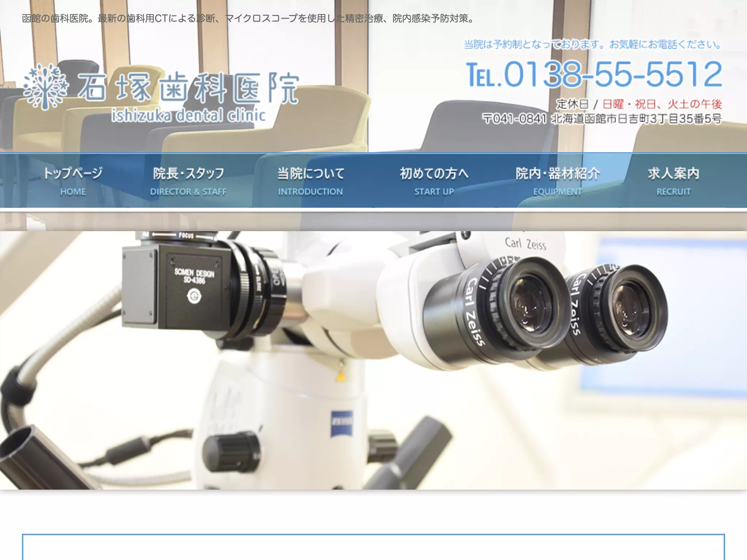Navigate to 院内・器材紹介 EQUIPMENT menu item
The image size is (747, 560).
click(x=557, y=181)
